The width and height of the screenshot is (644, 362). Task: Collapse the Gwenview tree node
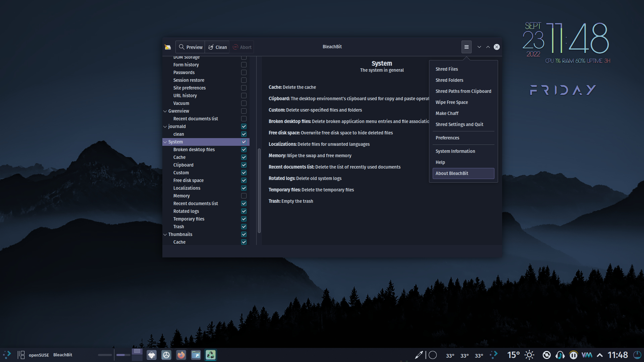pyautogui.click(x=165, y=111)
